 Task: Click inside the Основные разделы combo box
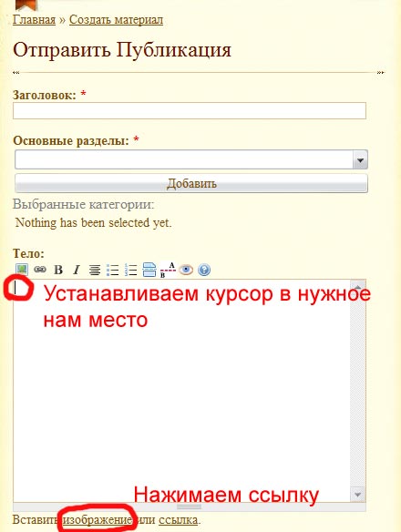(x=191, y=159)
